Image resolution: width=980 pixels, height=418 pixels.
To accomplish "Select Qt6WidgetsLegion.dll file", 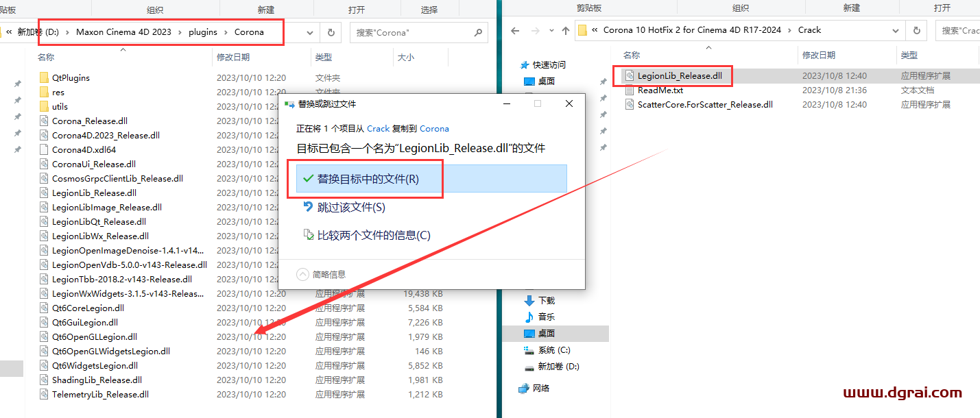I will (95, 365).
